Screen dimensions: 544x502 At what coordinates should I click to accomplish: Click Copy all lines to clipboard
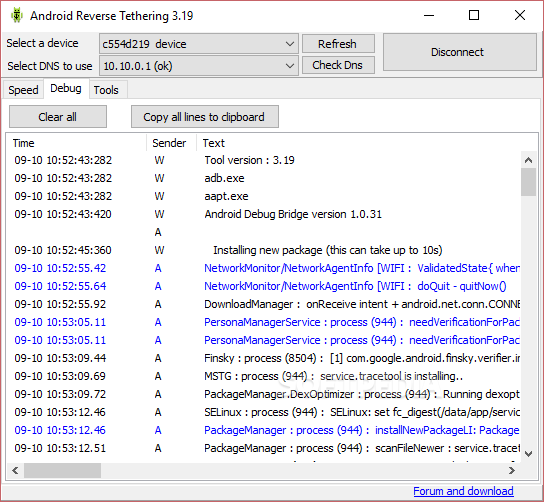[204, 117]
